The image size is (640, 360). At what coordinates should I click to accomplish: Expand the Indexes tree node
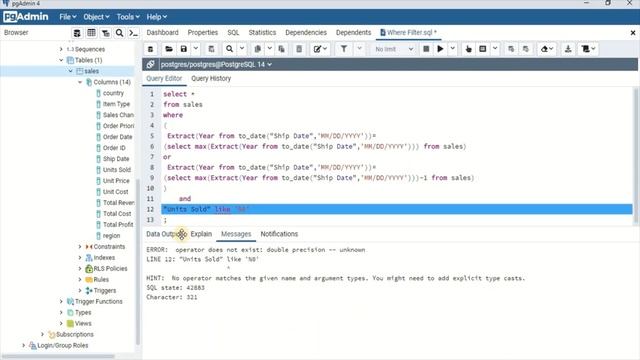point(80,258)
